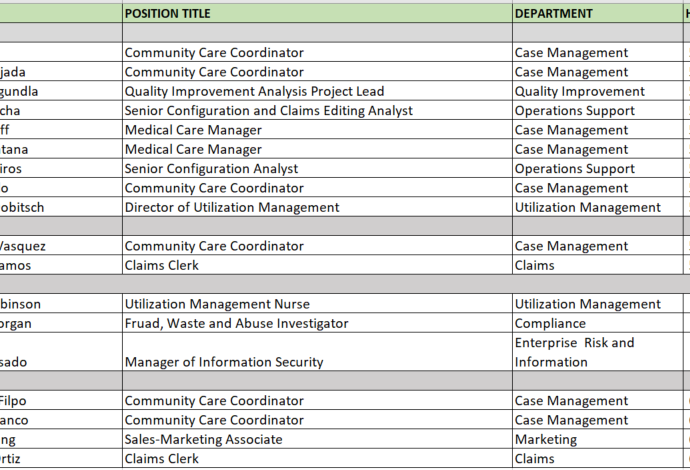Select the DEPARTMENT header cell
Viewport: 690px width, 470px height.
point(598,14)
